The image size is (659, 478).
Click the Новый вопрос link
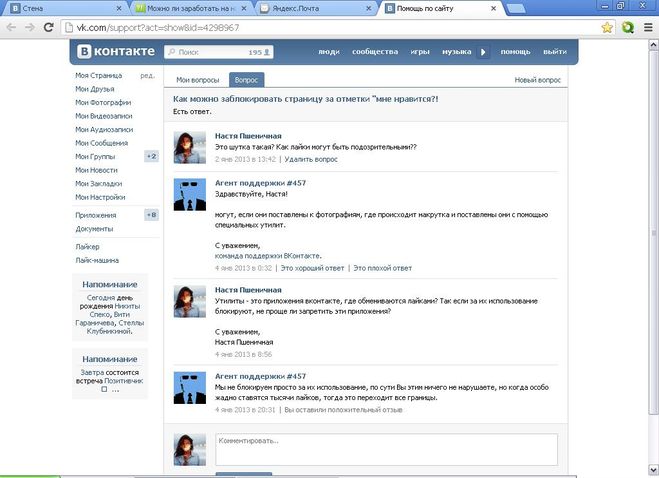pyautogui.click(x=538, y=79)
